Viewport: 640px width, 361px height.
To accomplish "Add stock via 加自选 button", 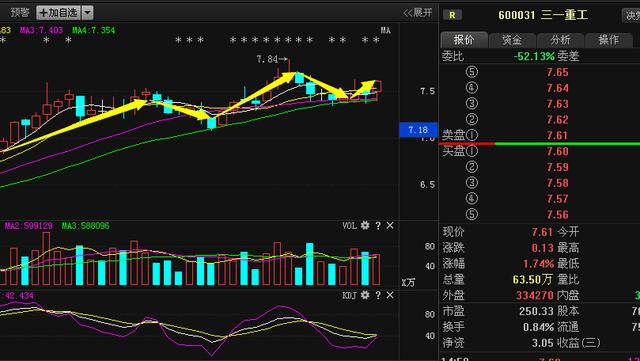I will click(58, 13).
